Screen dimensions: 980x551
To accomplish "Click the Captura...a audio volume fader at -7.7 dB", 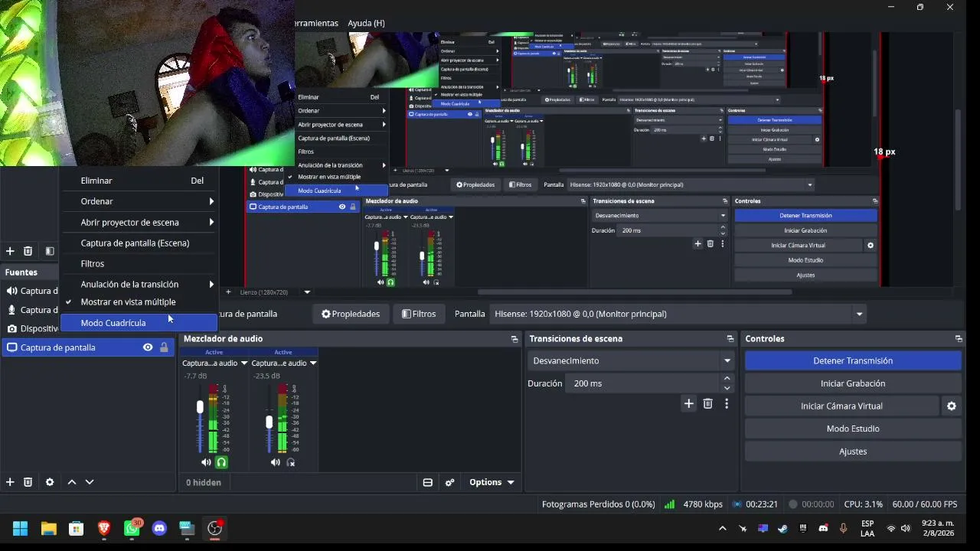I will 201,407.
